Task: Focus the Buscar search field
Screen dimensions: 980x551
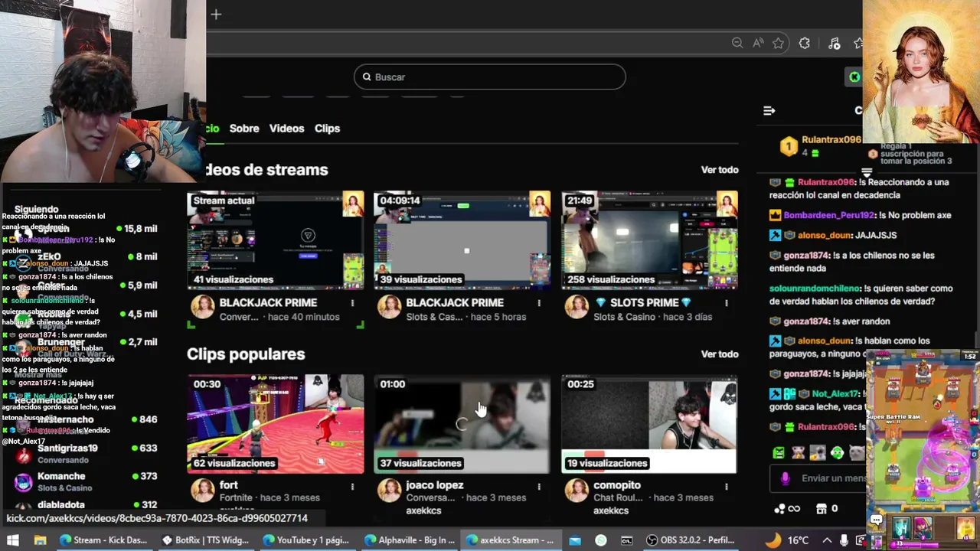Action: pos(490,77)
